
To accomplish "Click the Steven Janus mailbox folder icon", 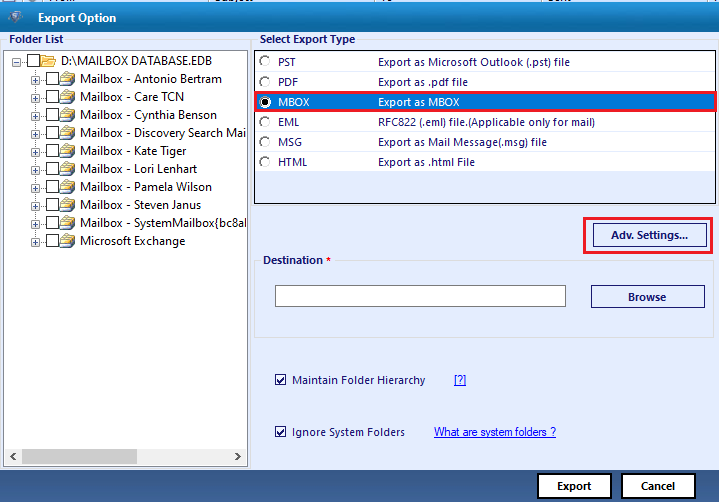I will point(67,205).
